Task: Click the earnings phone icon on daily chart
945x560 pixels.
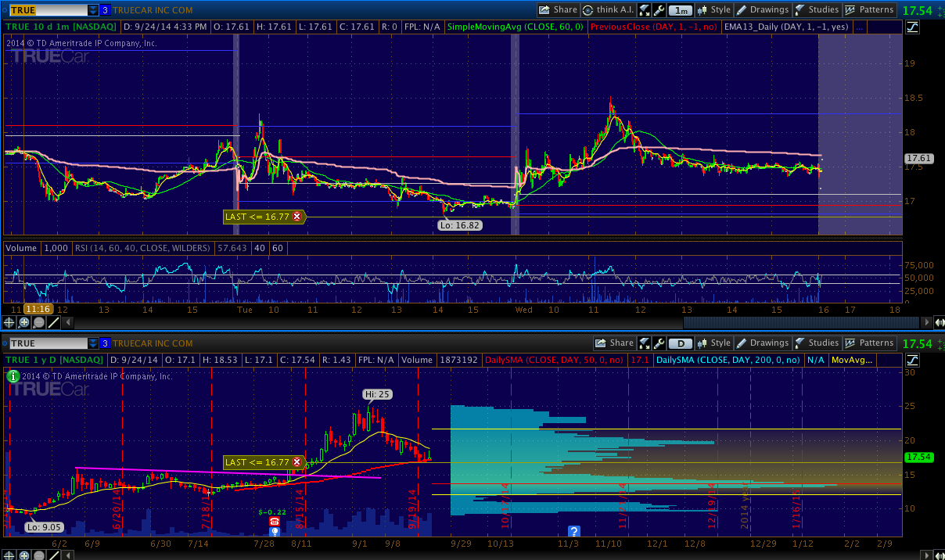Action: (x=274, y=522)
